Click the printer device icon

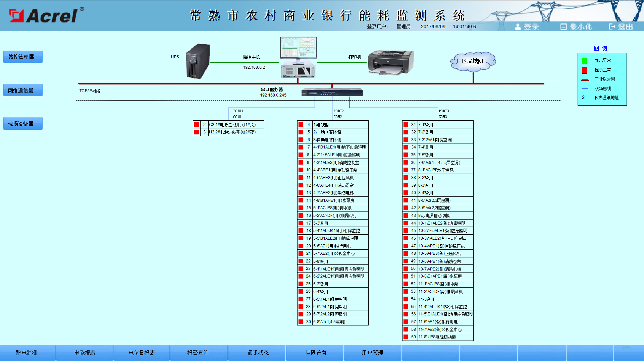point(391,62)
